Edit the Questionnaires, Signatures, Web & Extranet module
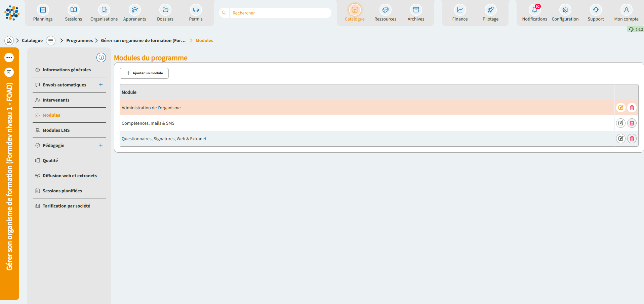The width and height of the screenshot is (644, 304). (x=620, y=139)
